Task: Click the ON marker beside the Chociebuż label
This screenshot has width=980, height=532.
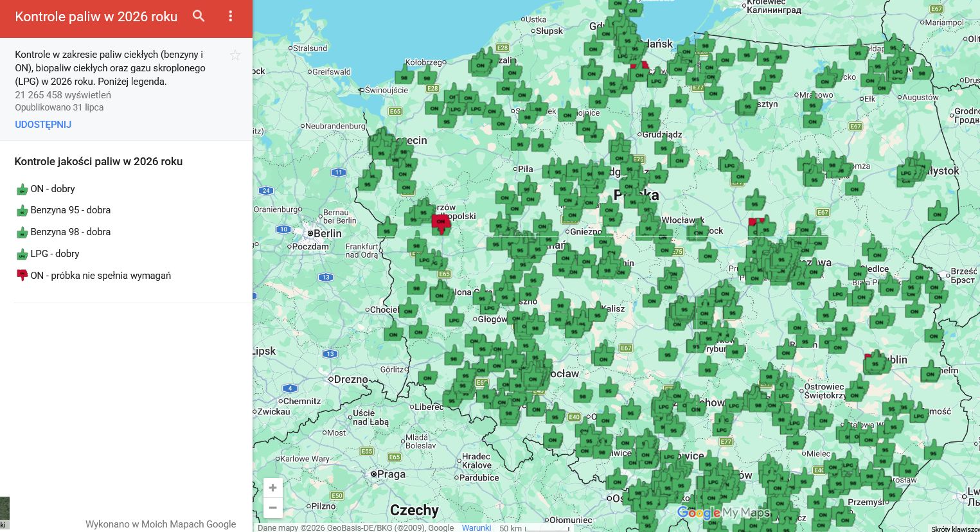Action: [x=408, y=308]
